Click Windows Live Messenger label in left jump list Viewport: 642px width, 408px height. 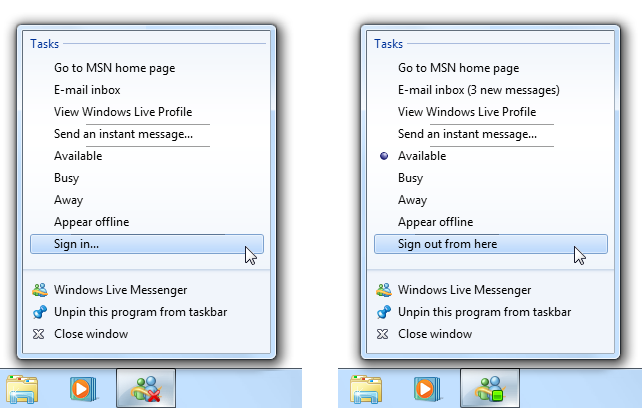click(120, 290)
